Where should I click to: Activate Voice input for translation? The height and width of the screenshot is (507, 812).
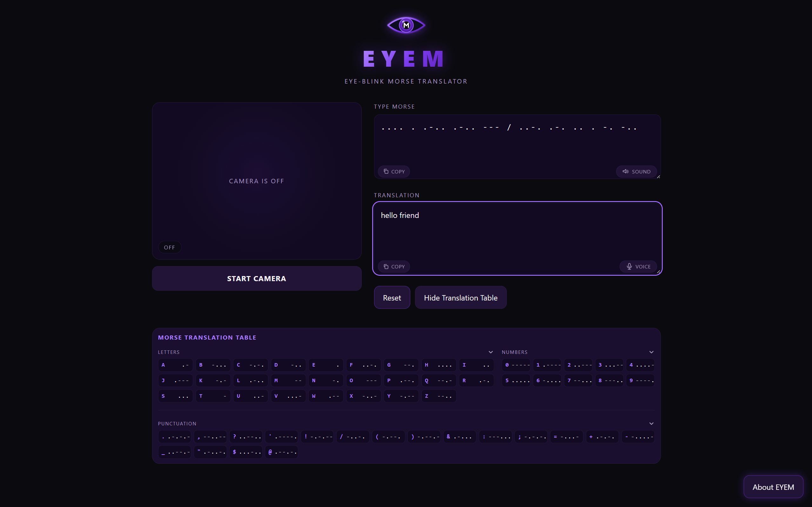[638, 267]
